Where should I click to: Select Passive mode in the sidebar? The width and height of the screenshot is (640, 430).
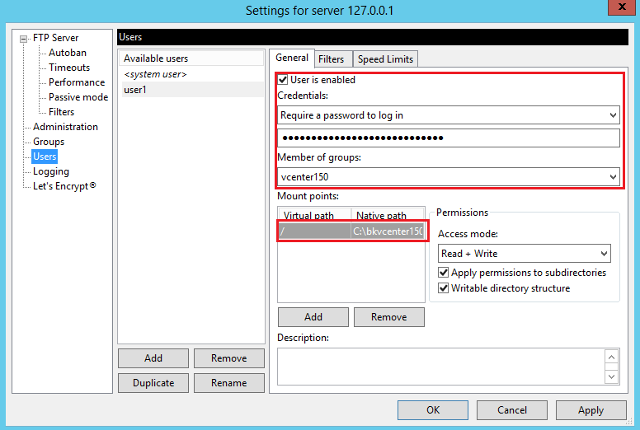pos(78,97)
